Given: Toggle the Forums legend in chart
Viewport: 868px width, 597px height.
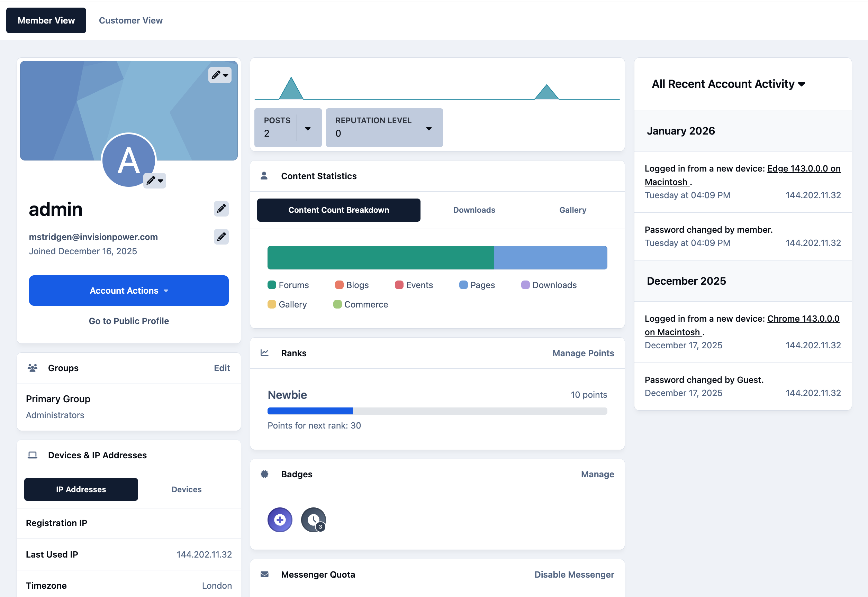Looking at the screenshot, I should [288, 285].
